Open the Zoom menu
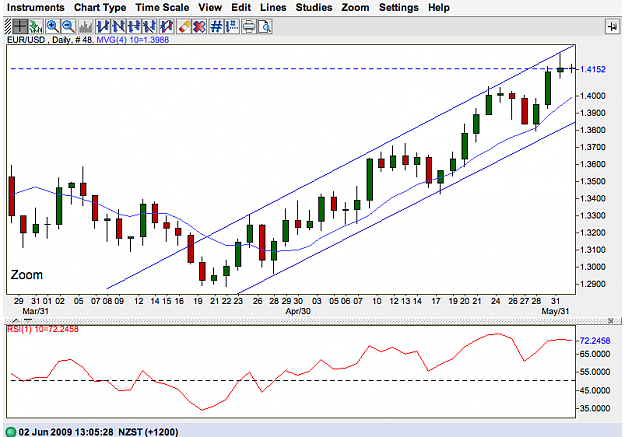This screenshot has width=625, height=437. tap(355, 8)
